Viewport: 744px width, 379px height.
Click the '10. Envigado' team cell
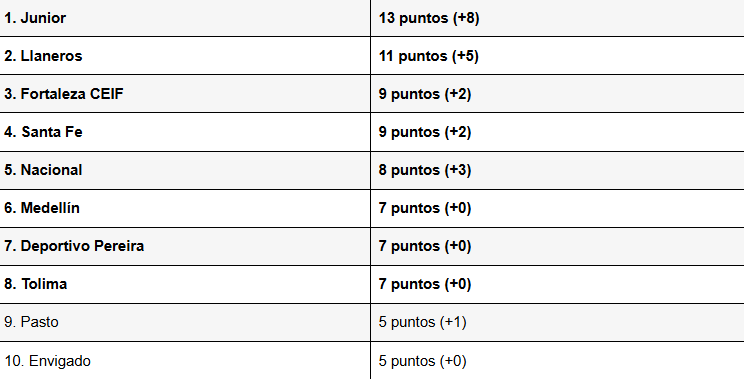click(185, 361)
